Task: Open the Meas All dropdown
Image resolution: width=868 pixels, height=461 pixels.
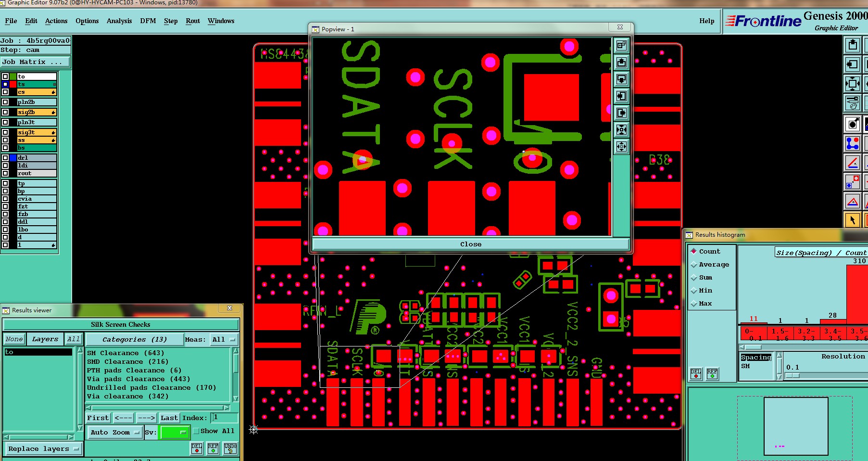Action: click(x=224, y=339)
